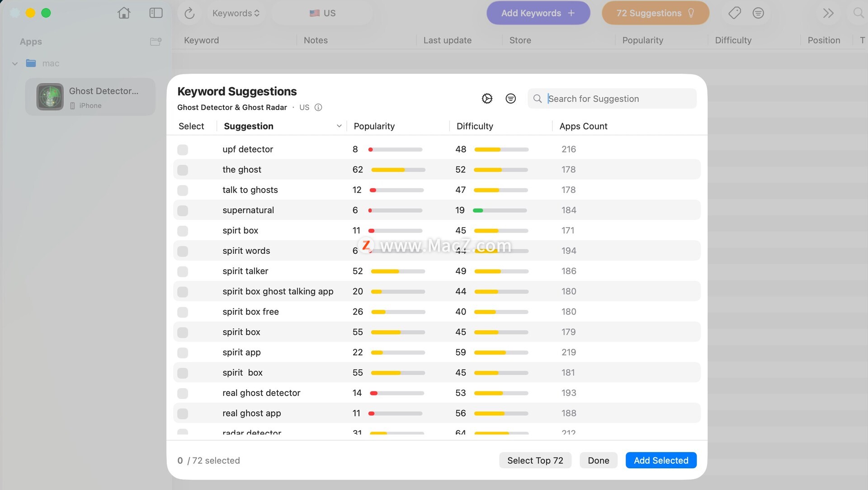Tick the 'real ghost detector' checkbox
Screen dimensions: 868x490
(183, 394)
